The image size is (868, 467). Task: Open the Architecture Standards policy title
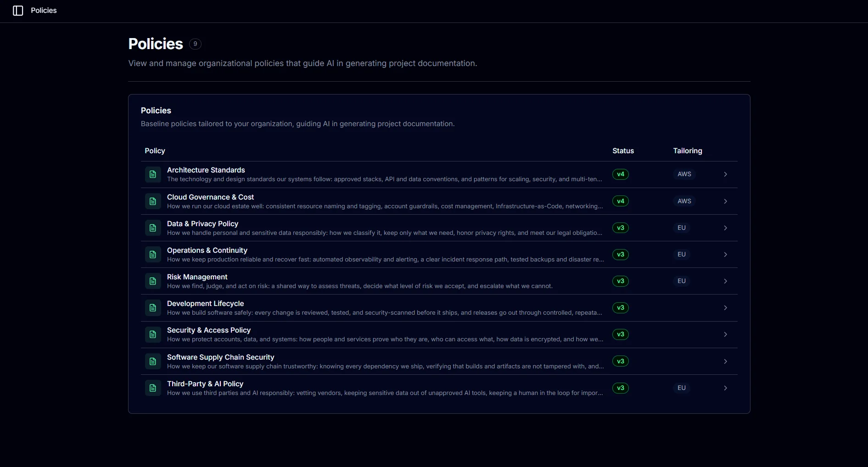[x=206, y=170]
